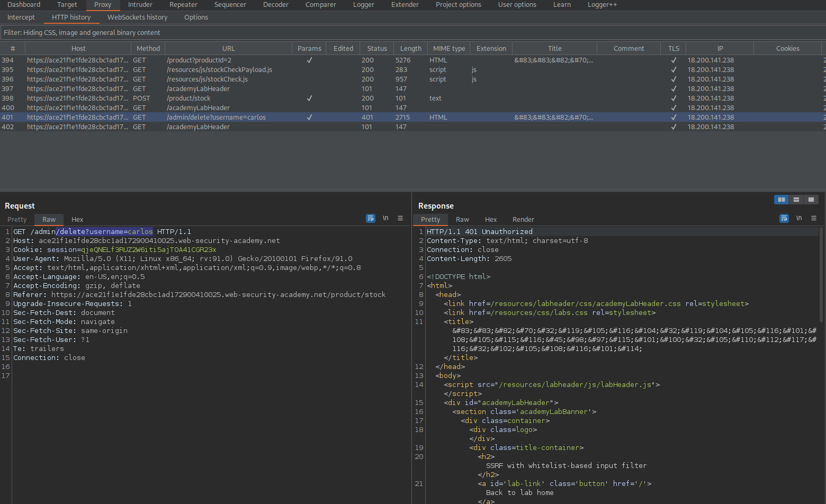
Task: Click the Cookie session line in request
Action: pyautogui.click(x=115, y=250)
